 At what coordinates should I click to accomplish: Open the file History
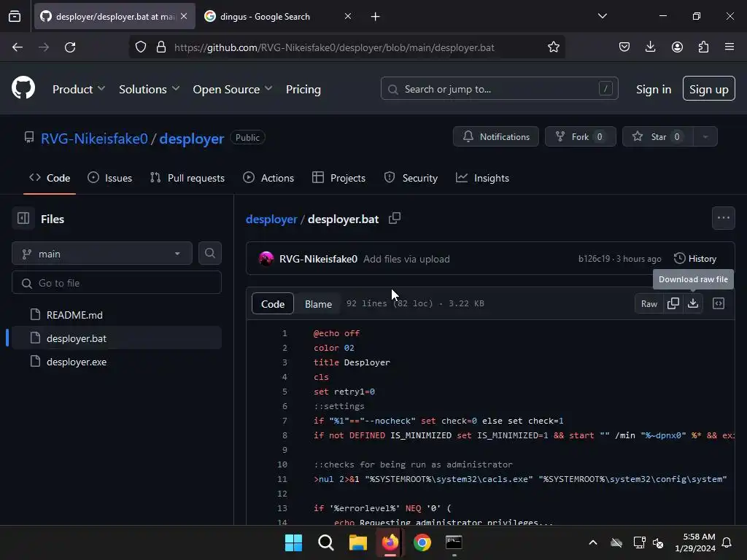click(695, 259)
